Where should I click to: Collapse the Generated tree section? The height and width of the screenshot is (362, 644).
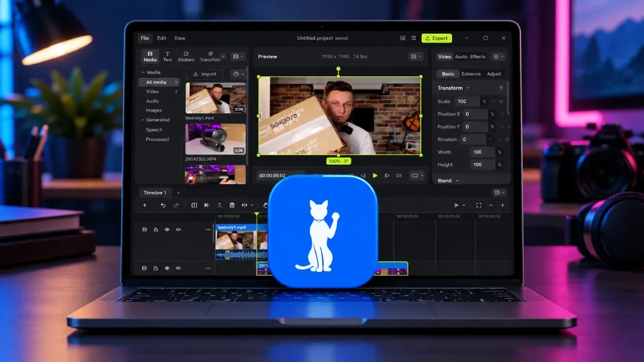click(143, 120)
